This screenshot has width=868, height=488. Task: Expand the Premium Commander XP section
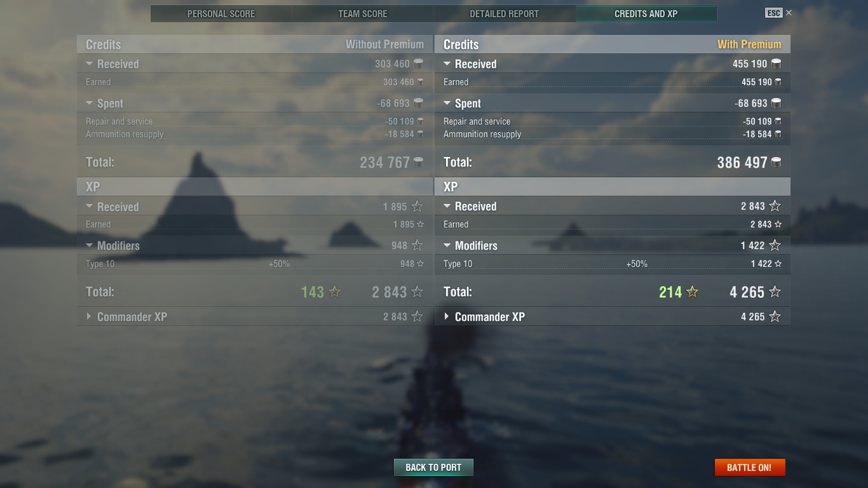[447, 316]
